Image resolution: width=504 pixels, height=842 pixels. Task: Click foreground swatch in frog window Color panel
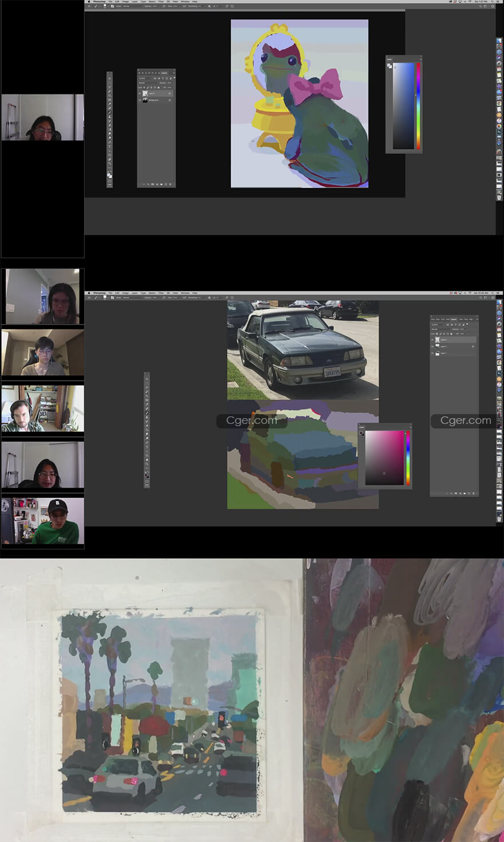389,65
